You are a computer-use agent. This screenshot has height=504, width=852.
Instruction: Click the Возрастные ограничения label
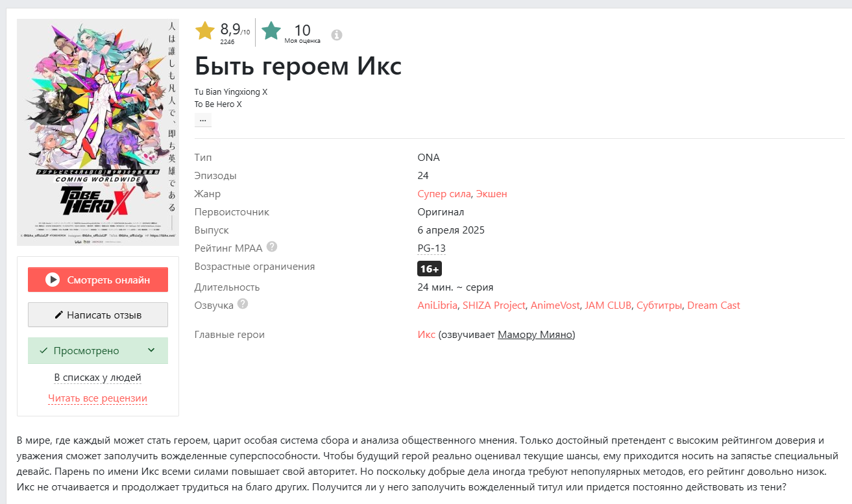pyautogui.click(x=255, y=267)
